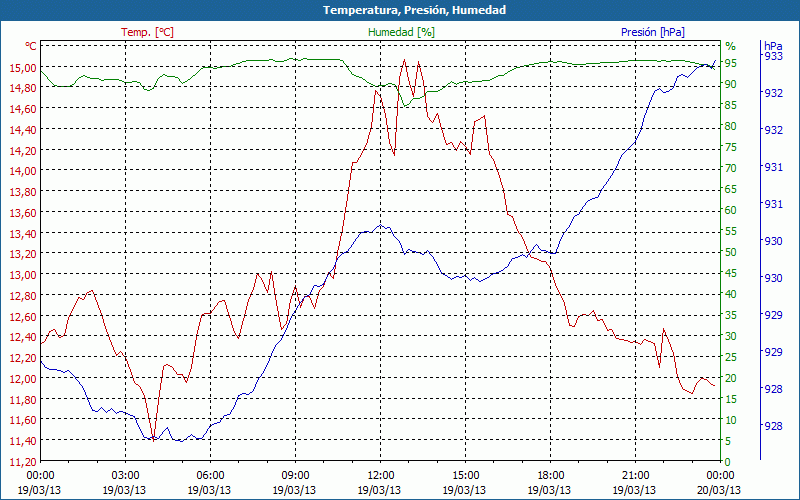
Task: Click the 11,80 temperature axis value
Action: [23, 399]
